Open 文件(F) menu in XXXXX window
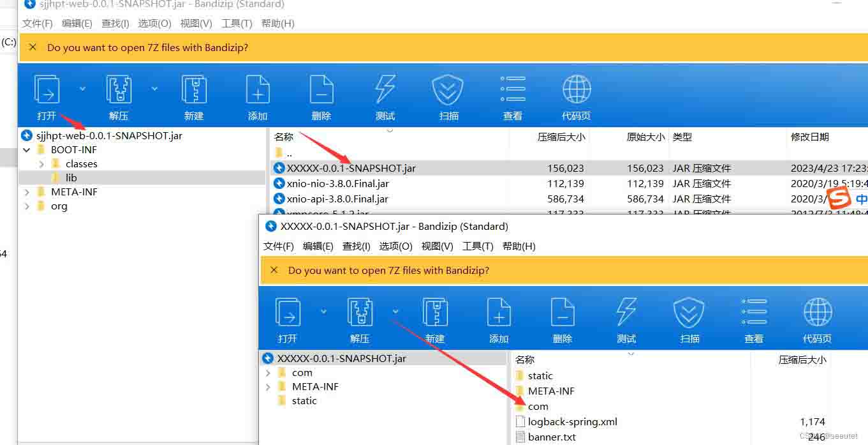Viewport: 868px width, 445px height. point(279,246)
